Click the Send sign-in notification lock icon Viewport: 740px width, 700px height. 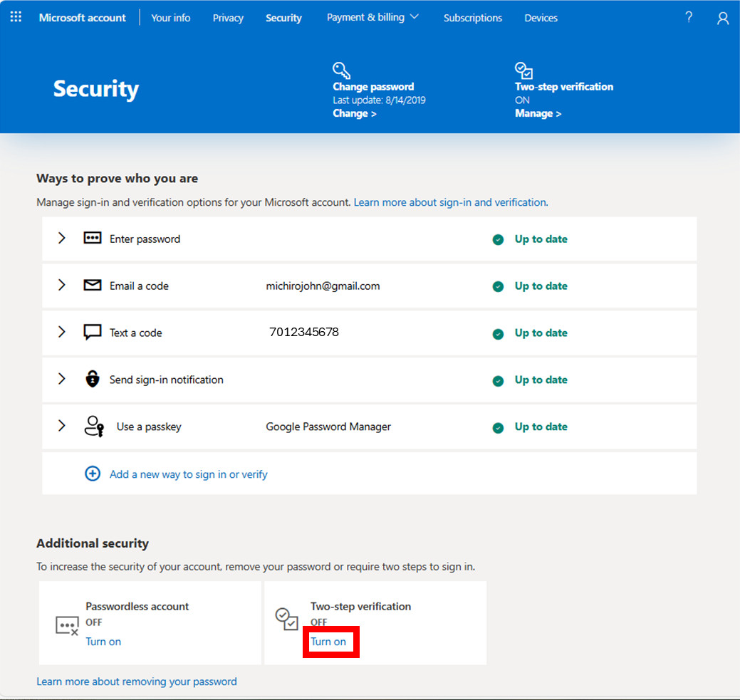(x=92, y=379)
